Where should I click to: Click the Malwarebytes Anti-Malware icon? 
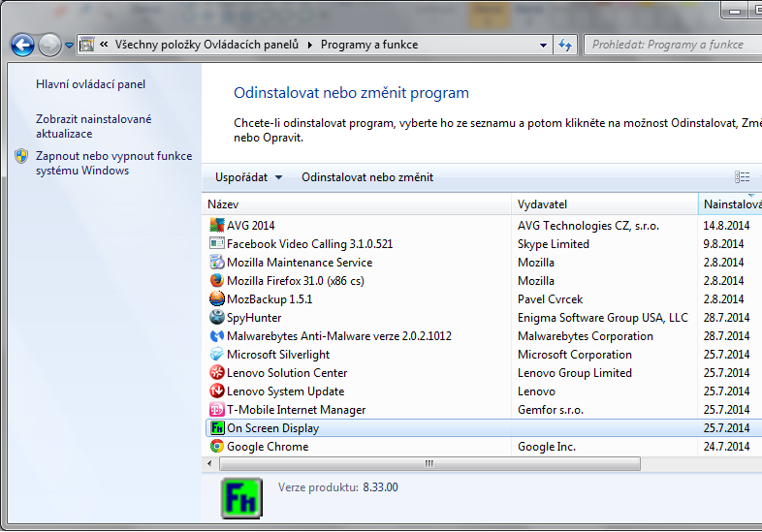pyautogui.click(x=217, y=336)
